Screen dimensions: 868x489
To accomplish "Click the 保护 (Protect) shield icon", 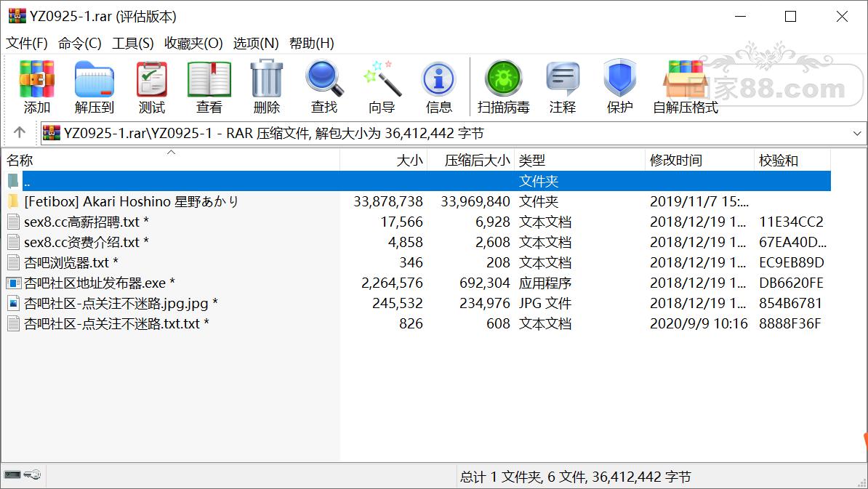I will click(620, 78).
